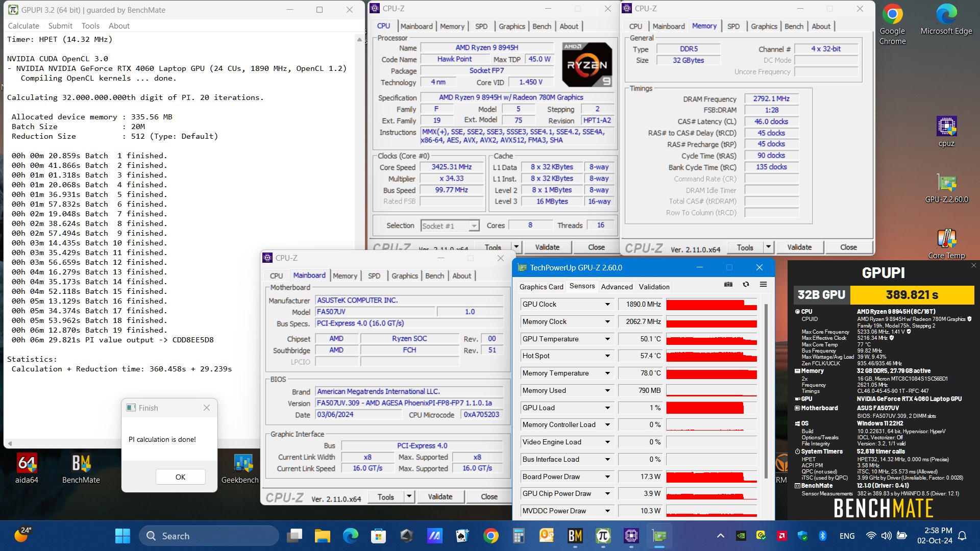Open Tools dropdown arrow in CPU-Z Memory window

768,247
